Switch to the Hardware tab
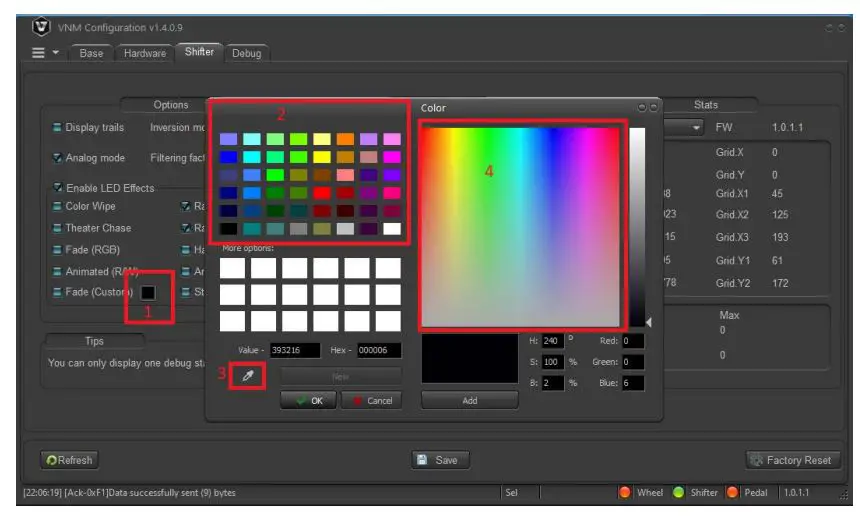Screen dimensions: 860x516 [x=145, y=53]
